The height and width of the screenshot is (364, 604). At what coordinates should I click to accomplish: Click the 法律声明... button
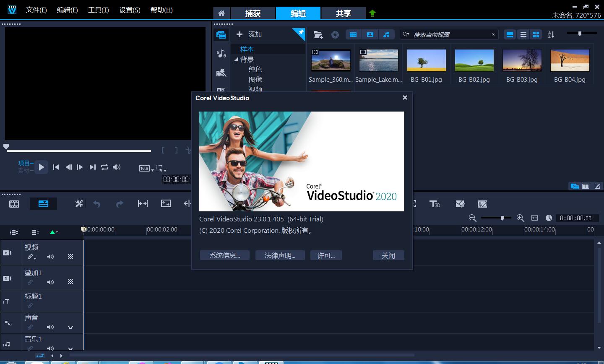click(280, 255)
